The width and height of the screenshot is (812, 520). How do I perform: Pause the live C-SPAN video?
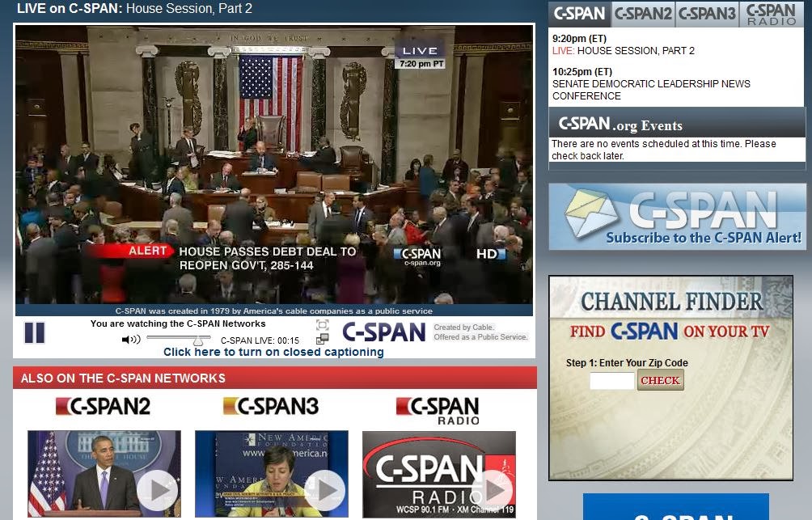coord(35,332)
